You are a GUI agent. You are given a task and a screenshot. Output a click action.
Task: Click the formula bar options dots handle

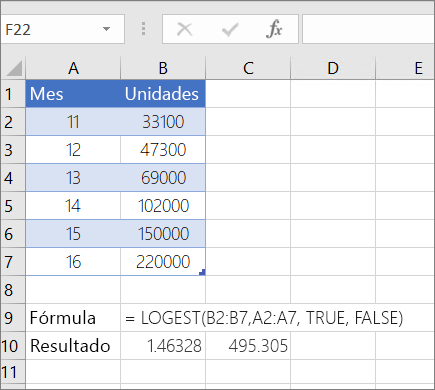143,29
